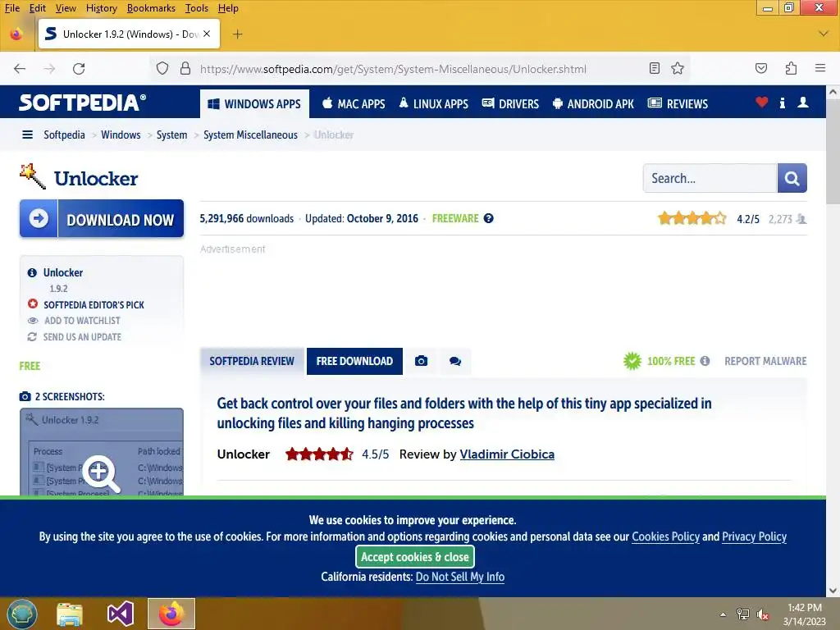
Task: Expand the list all tabs chevron
Action: 824,34
